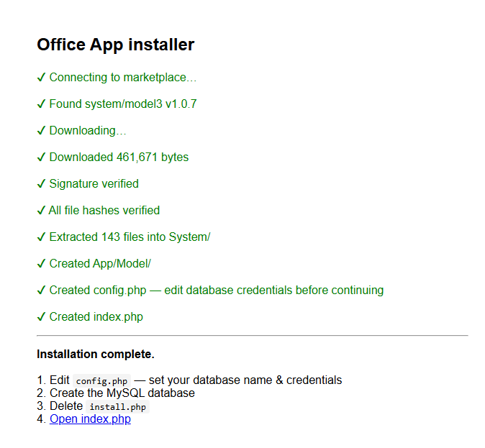
Task: Click the Create the MySQL database step
Action: coord(122,393)
